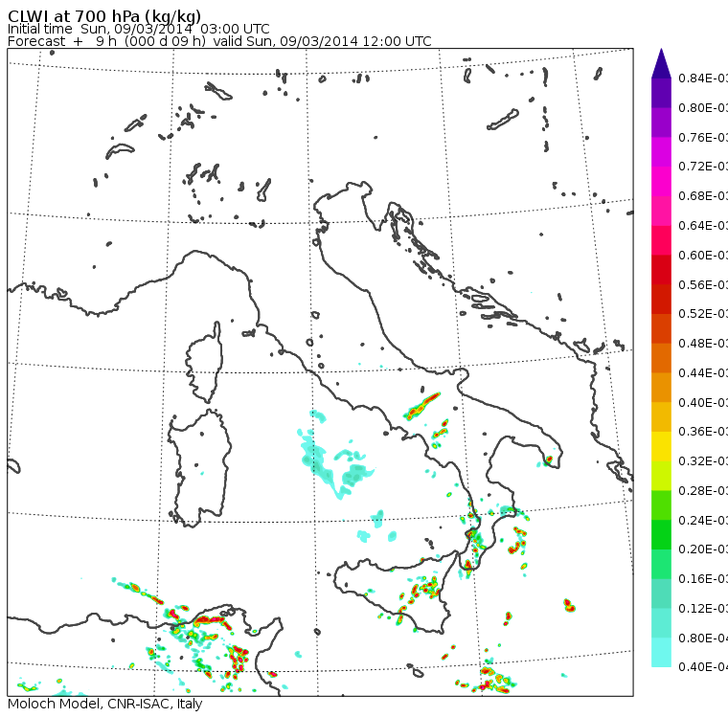This screenshot has height=717, width=728.
Task: Select the 0.24E-03 colorbar label
Action: [703, 520]
